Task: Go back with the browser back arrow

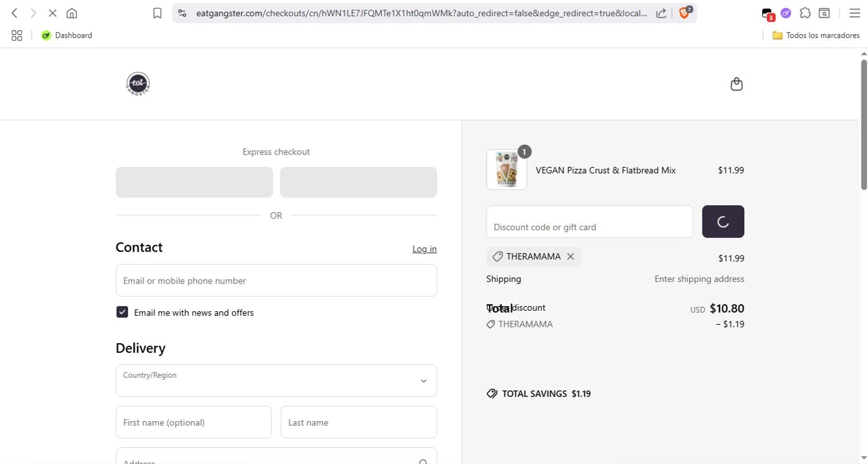Action: [15, 13]
